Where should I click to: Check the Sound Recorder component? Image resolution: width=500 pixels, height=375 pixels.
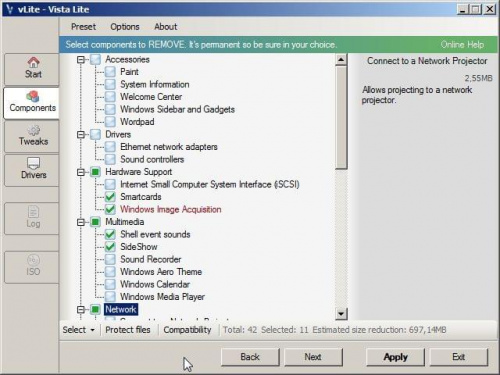click(110, 259)
